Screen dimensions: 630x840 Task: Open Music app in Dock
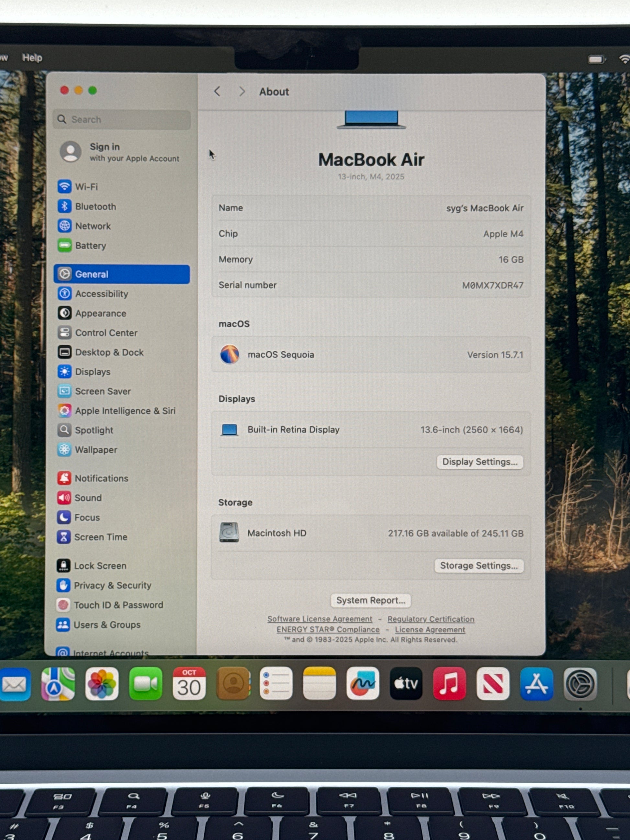pyautogui.click(x=449, y=684)
